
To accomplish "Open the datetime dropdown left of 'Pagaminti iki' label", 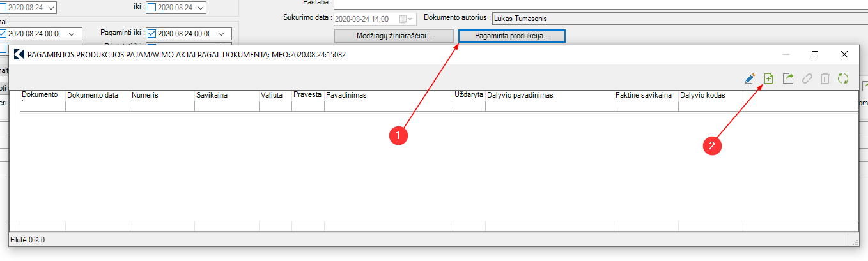I will pos(71,33).
